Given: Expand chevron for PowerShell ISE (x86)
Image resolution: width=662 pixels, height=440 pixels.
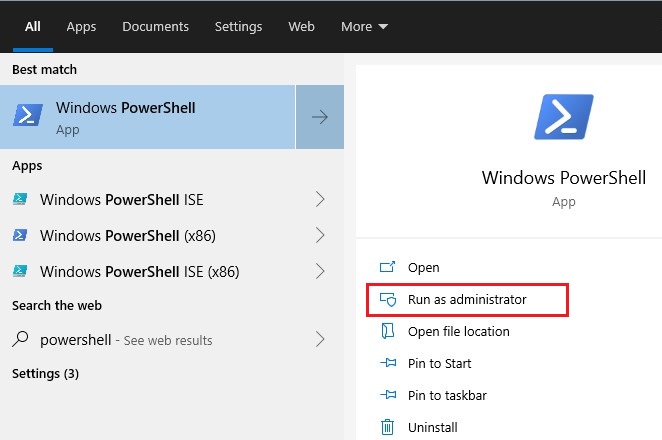Looking at the screenshot, I should [320, 271].
